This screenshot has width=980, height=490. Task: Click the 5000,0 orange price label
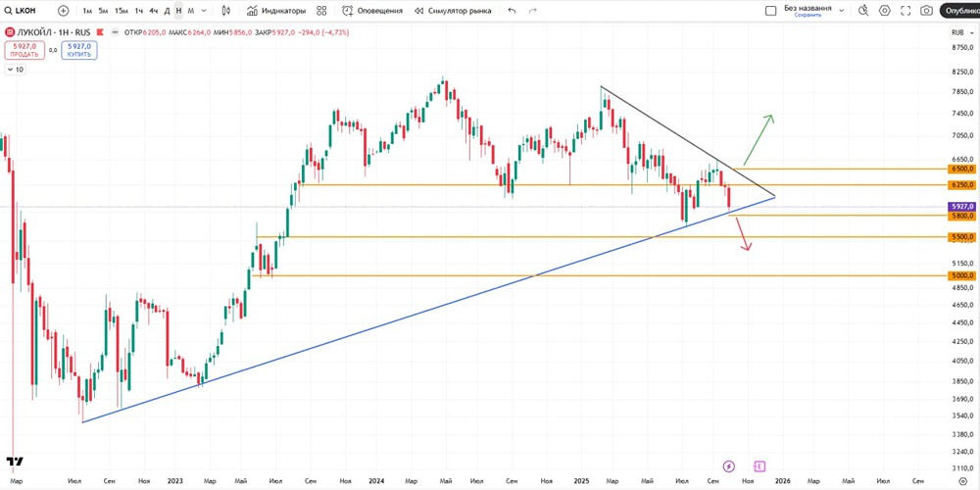pyautogui.click(x=960, y=275)
